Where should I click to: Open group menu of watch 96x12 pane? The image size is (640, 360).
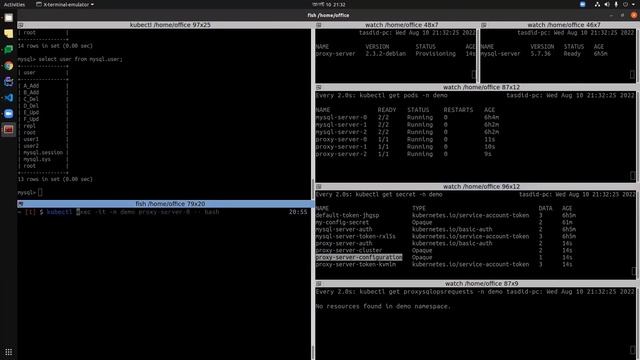319,187
